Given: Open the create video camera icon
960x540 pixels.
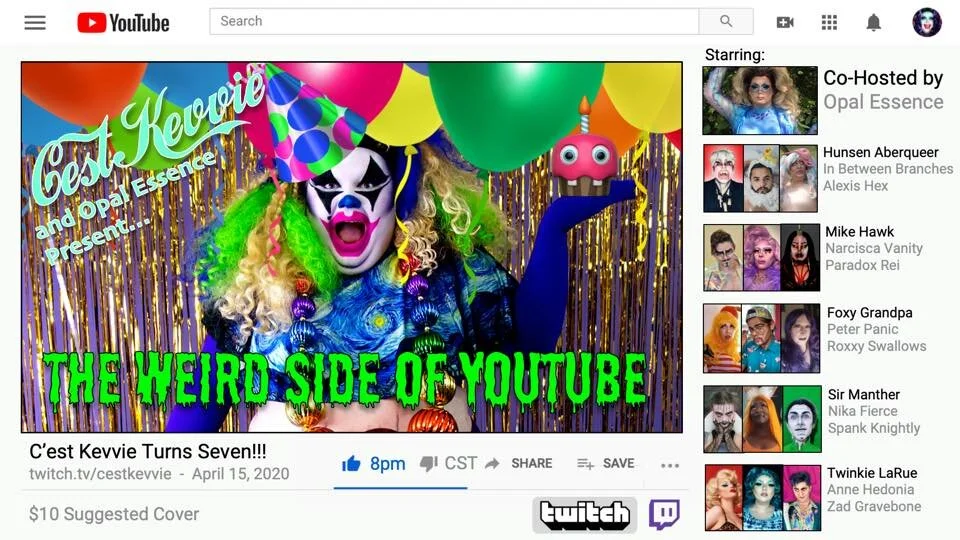Looking at the screenshot, I should (x=785, y=23).
